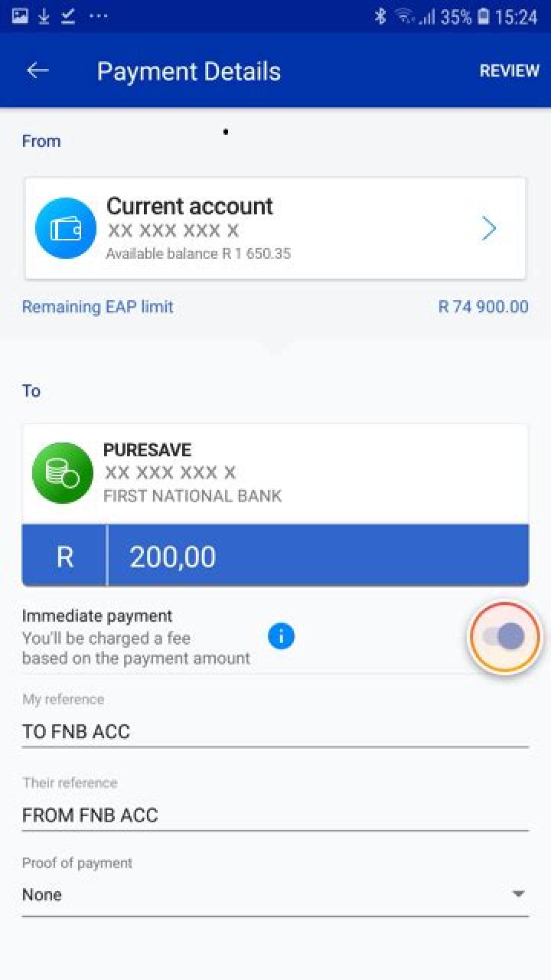Tap the gallery notification icon
The width and height of the screenshot is (551, 980).
click(20, 16)
